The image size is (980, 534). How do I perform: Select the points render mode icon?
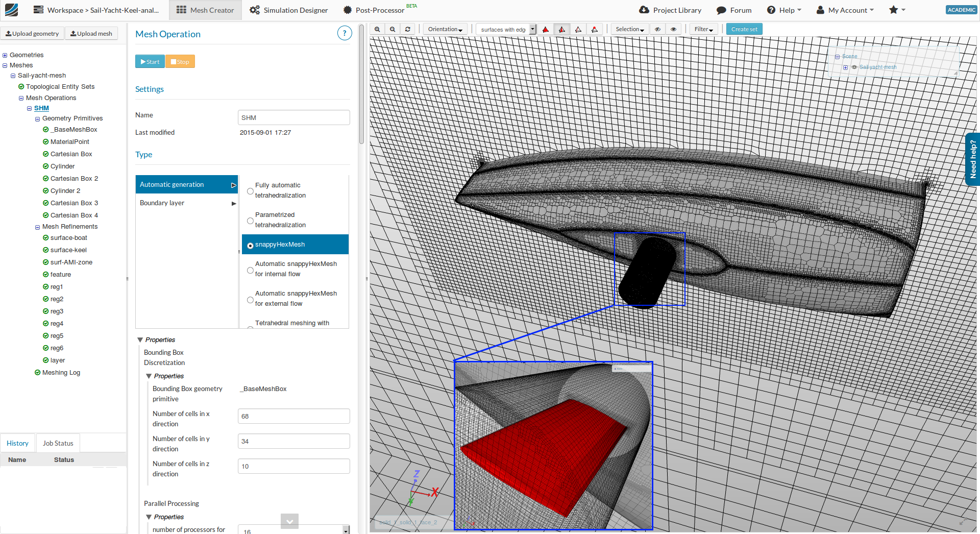(x=594, y=29)
